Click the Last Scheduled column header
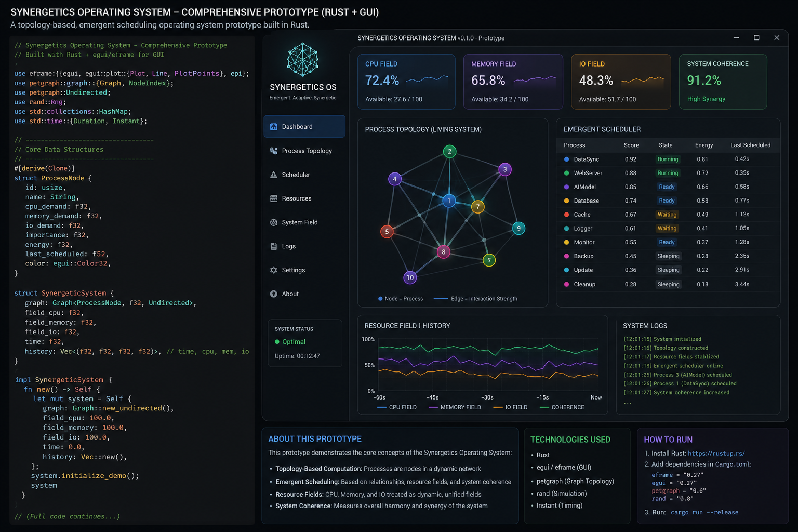 (x=750, y=145)
